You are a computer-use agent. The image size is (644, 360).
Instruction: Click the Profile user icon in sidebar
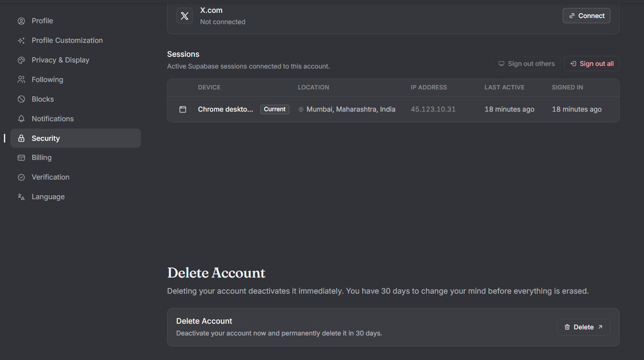(21, 21)
